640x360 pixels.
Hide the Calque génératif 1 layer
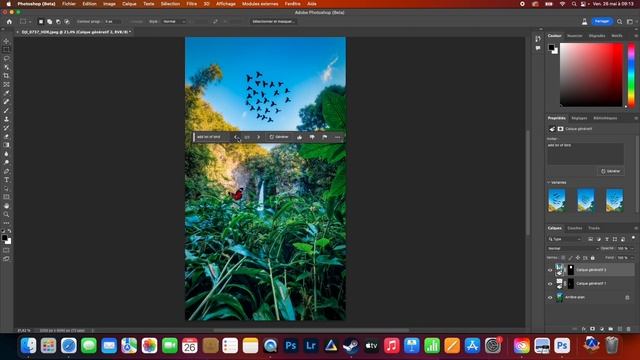(x=550, y=284)
